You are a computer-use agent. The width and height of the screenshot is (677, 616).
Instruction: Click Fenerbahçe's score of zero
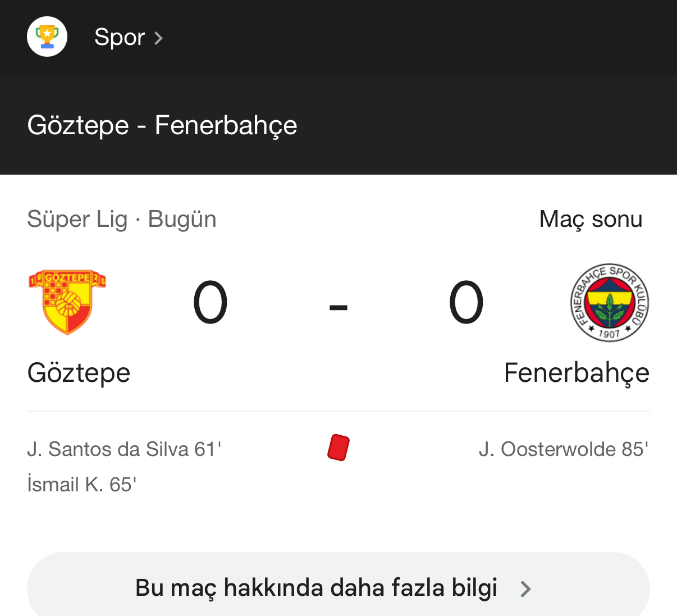pyautogui.click(x=466, y=303)
